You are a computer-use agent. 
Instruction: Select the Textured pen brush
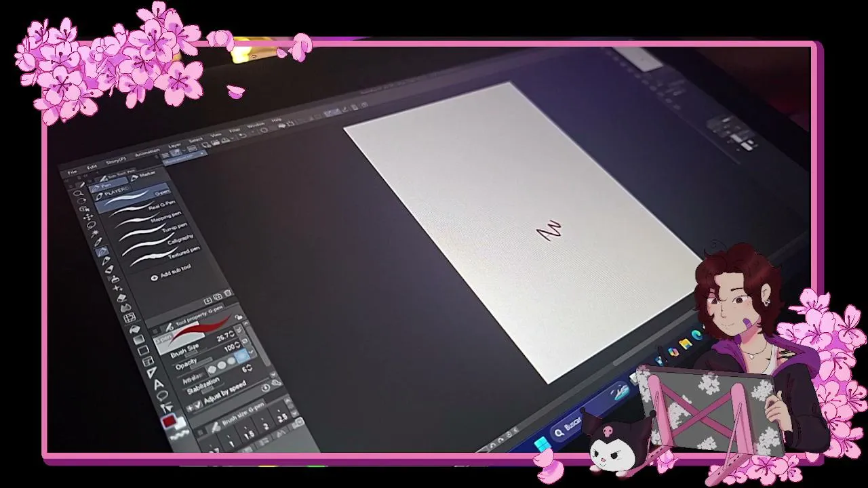click(163, 258)
